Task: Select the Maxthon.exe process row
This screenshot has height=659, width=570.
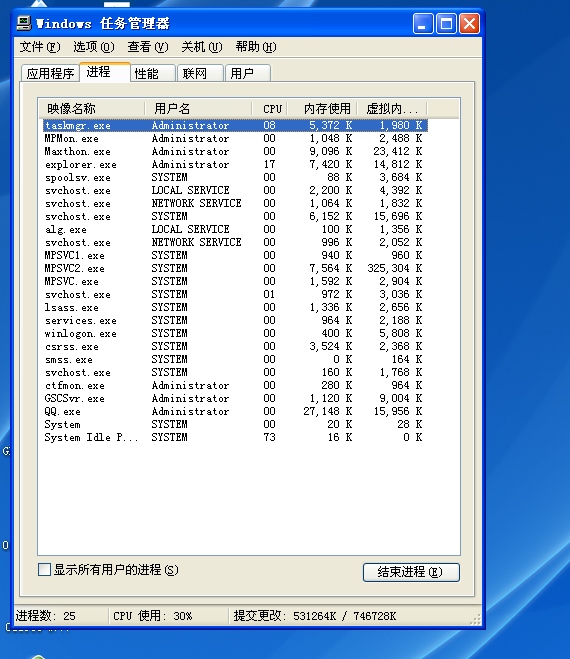Action: [x=235, y=151]
